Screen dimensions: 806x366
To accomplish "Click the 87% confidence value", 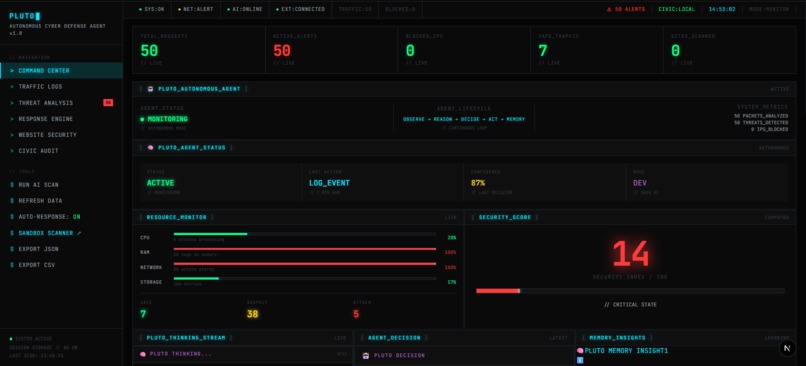I will pos(478,183).
